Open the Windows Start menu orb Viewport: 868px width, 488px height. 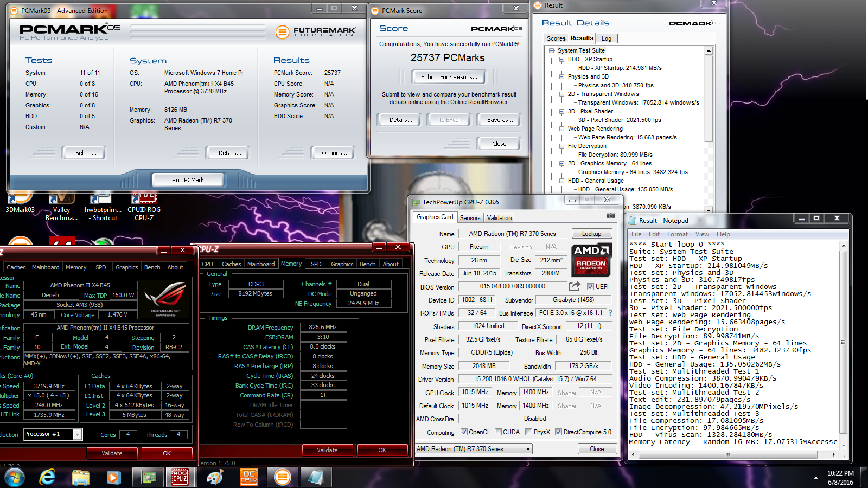[15, 477]
